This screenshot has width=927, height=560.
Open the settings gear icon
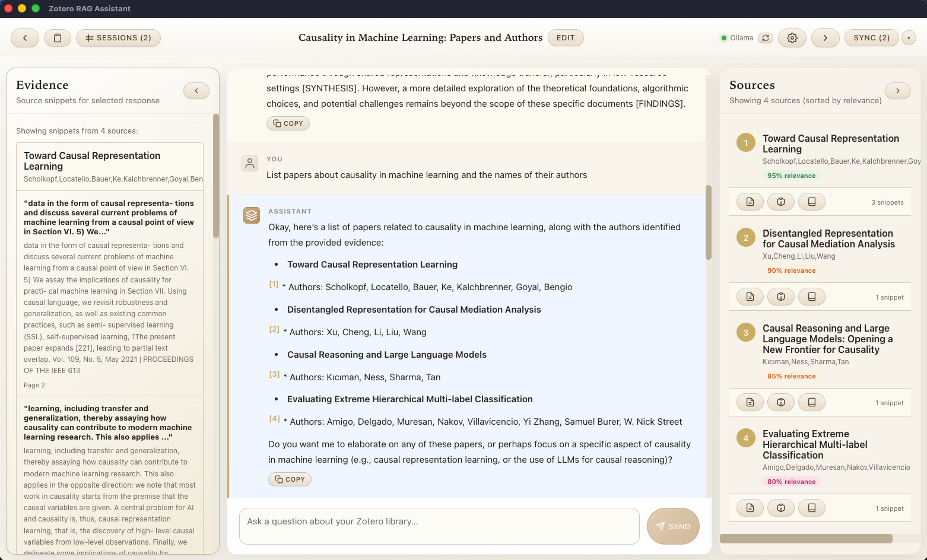[x=792, y=37]
